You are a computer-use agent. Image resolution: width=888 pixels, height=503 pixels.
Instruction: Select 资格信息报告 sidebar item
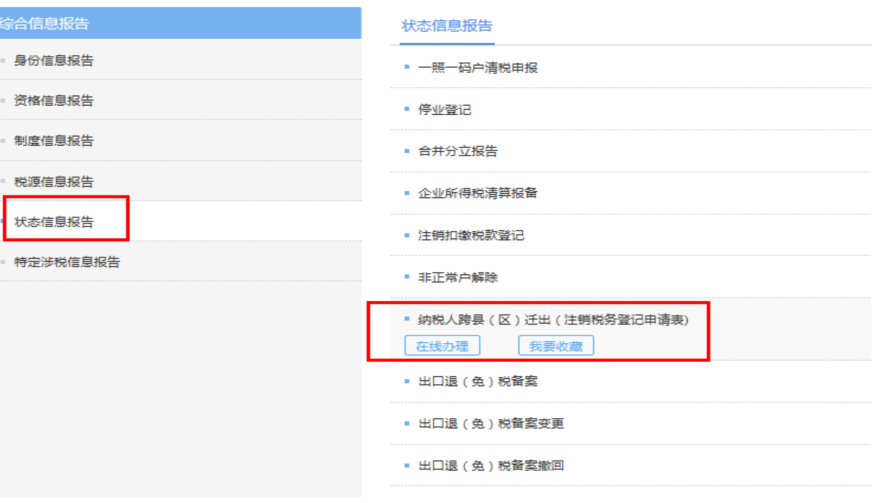pyautogui.click(x=54, y=101)
